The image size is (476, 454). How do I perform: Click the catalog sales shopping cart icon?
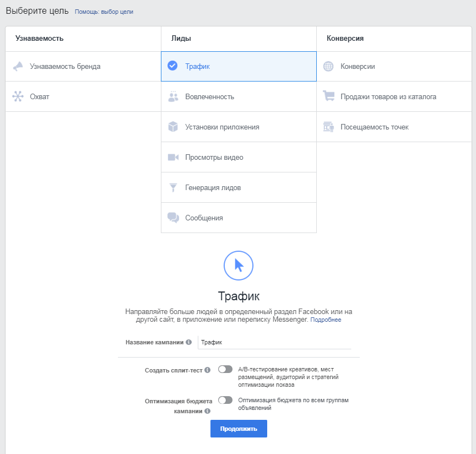328,96
